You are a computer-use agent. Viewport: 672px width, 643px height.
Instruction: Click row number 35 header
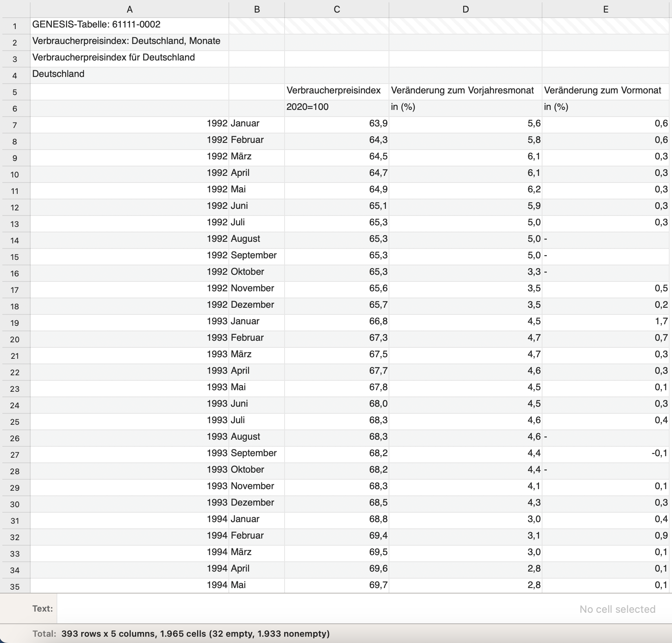(x=15, y=587)
